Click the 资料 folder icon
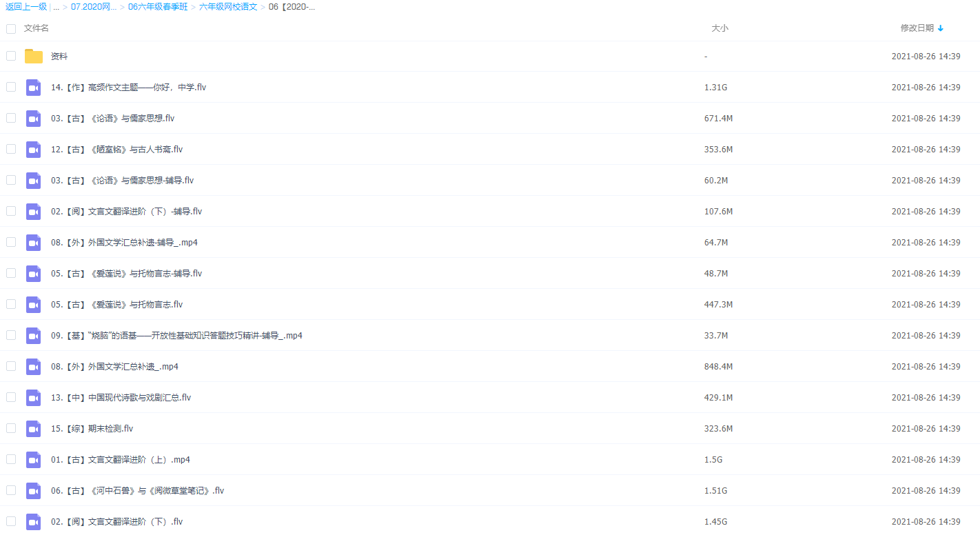The image size is (980, 535). tap(33, 57)
